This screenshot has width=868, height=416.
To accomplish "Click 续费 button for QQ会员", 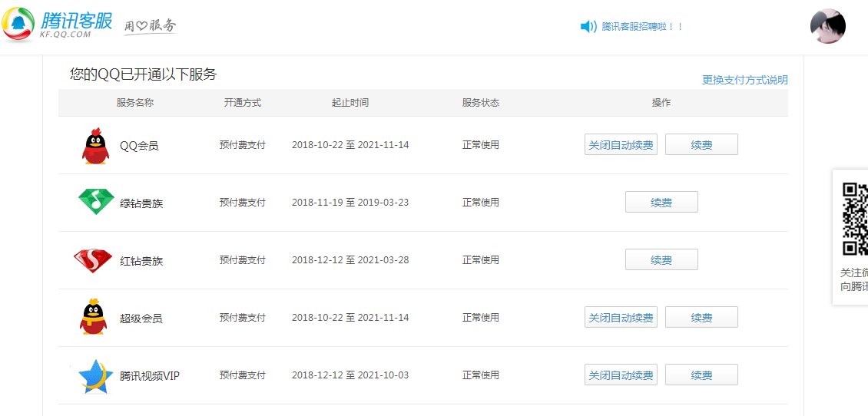I will (x=701, y=144).
